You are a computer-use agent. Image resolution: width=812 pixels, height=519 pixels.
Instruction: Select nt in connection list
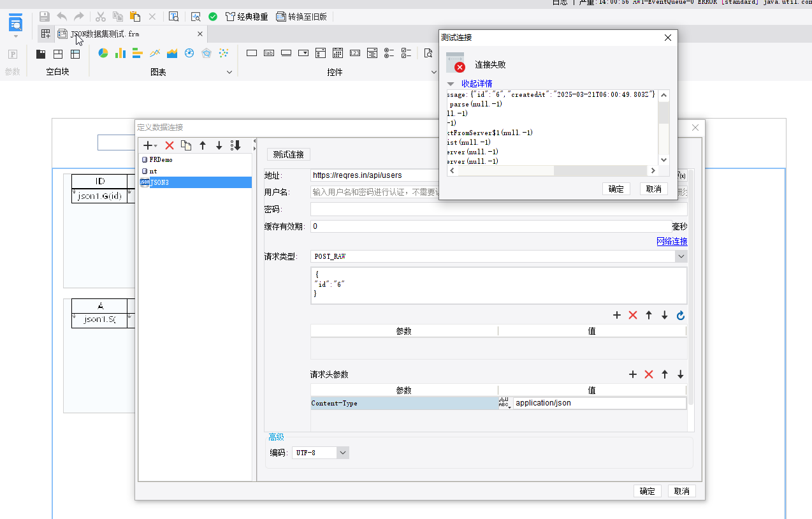pyautogui.click(x=196, y=171)
